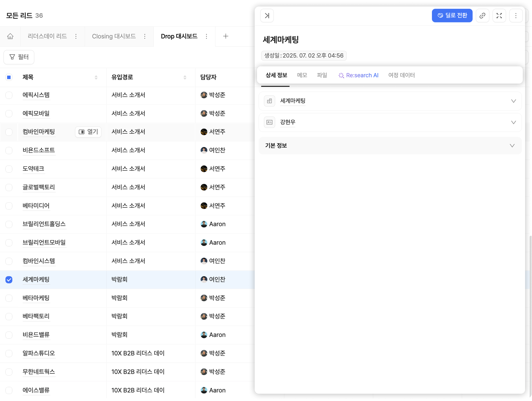Sort by 제목 column arrows
532x401 pixels.
[96, 77]
